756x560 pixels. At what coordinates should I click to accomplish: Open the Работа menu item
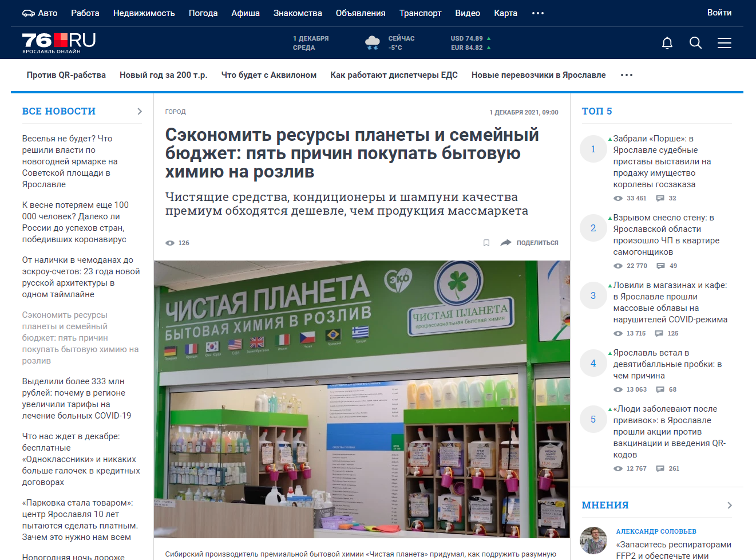(x=85, y=13)
